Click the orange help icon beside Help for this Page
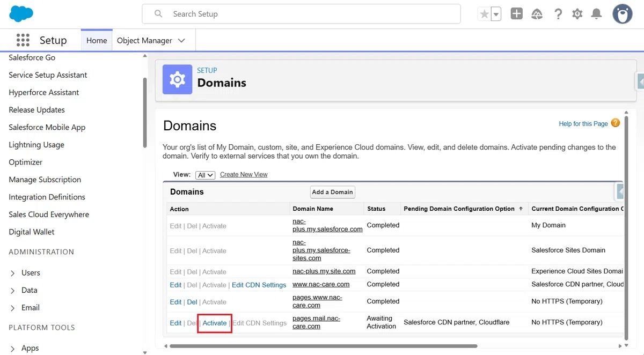Viewport: 644px width, 355px height. click(616, 123)
